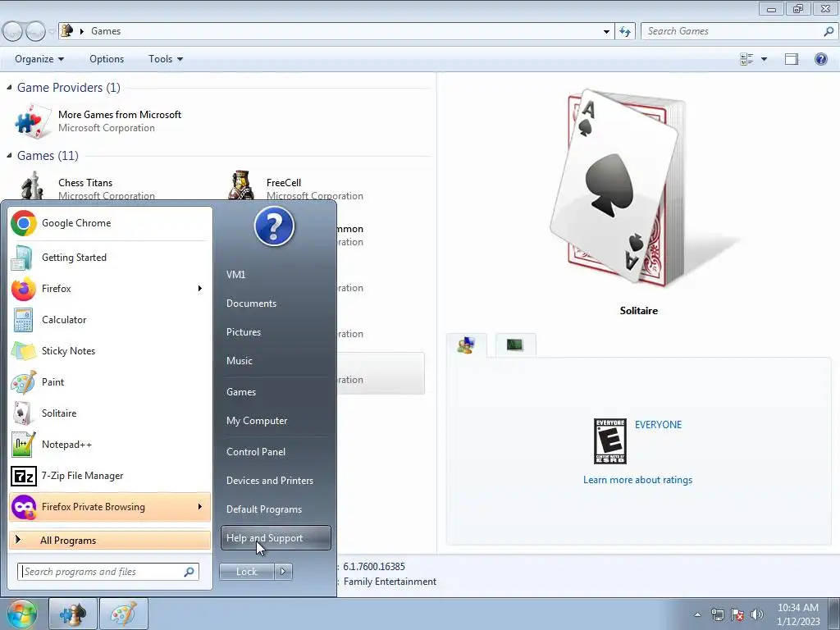Open the network tray icon
The height and width of the screenshot is (630, 840).
click(717, 614)
